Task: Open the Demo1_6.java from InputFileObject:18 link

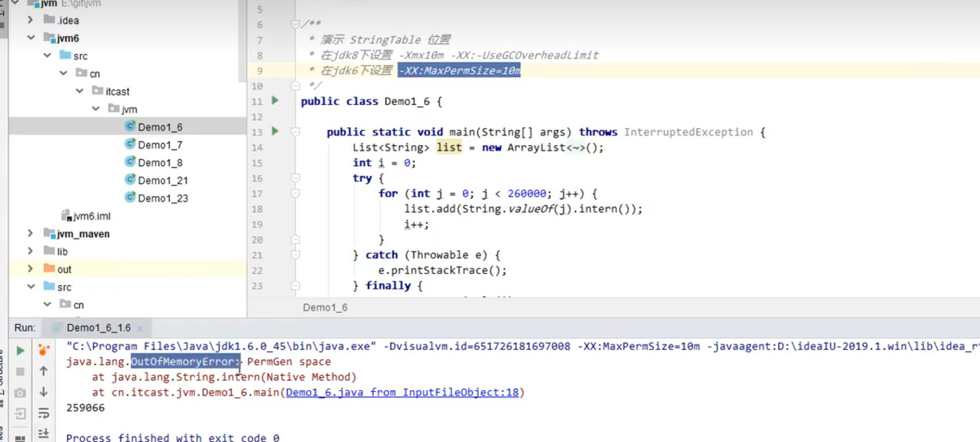Action: [402, 393]
